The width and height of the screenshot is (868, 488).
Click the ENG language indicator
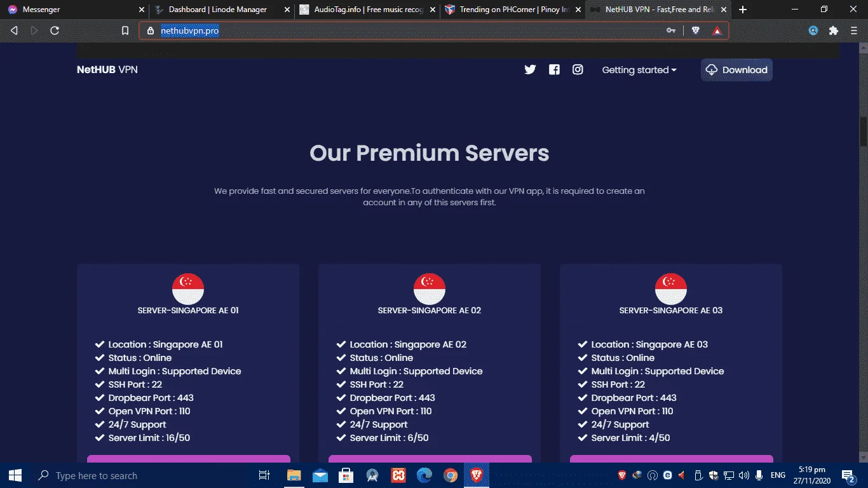coord(778,475)
